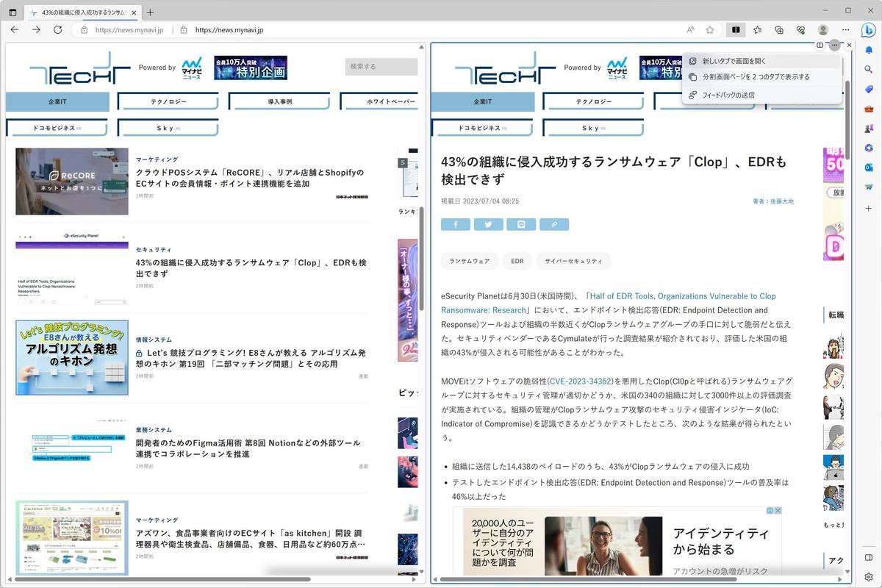
Task: Open the Favorites list icon
Action: coord(759,29)
